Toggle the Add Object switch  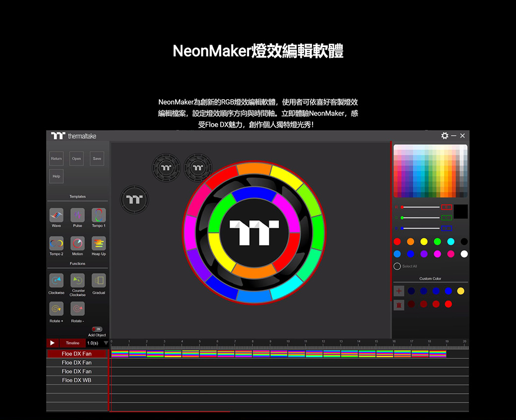tap(97, 329)
